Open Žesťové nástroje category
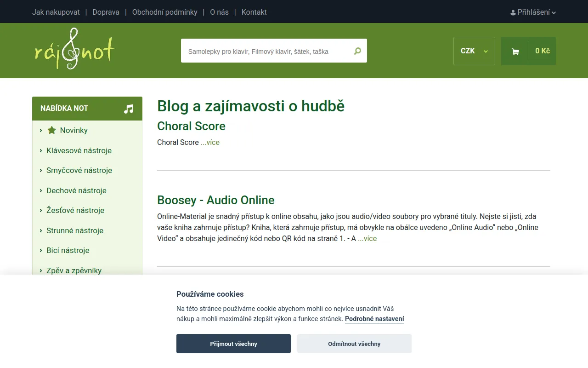The image size is (588, 368). (x=75, y=210)
